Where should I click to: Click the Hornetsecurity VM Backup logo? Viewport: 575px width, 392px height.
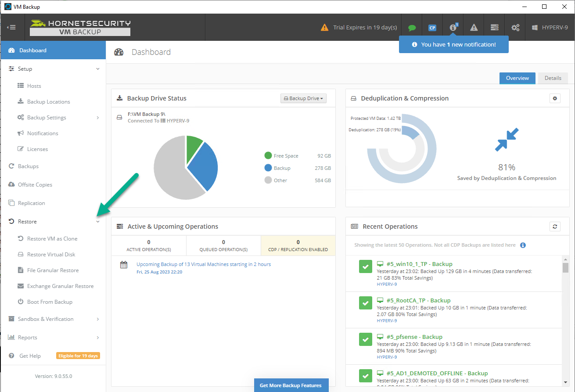pyautogui.click(x=80, y=27)
